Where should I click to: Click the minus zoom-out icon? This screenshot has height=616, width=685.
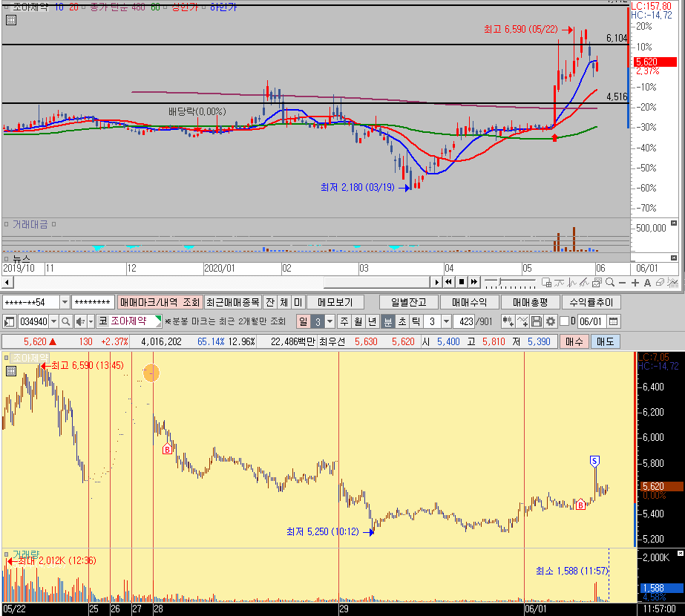point(622,283)
